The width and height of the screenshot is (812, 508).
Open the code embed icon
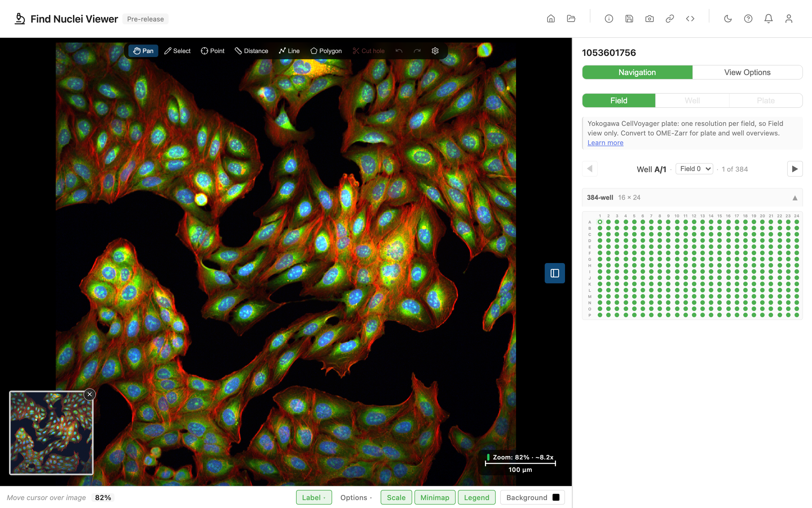coord(690,19)
